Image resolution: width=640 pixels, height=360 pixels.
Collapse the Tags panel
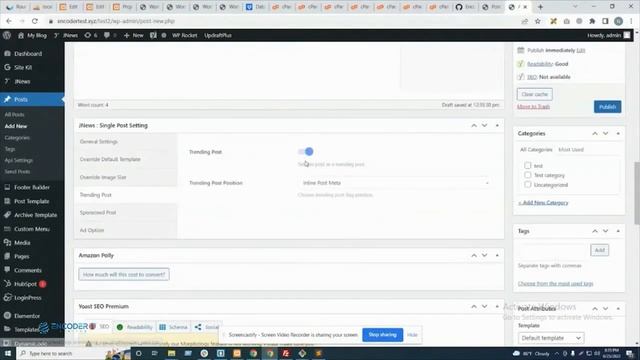coord(618,231)
